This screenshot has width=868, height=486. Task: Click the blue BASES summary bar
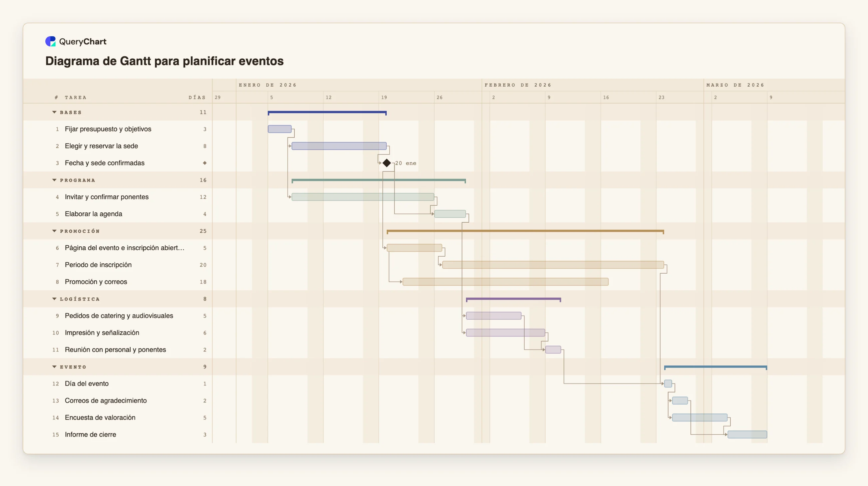327,113
